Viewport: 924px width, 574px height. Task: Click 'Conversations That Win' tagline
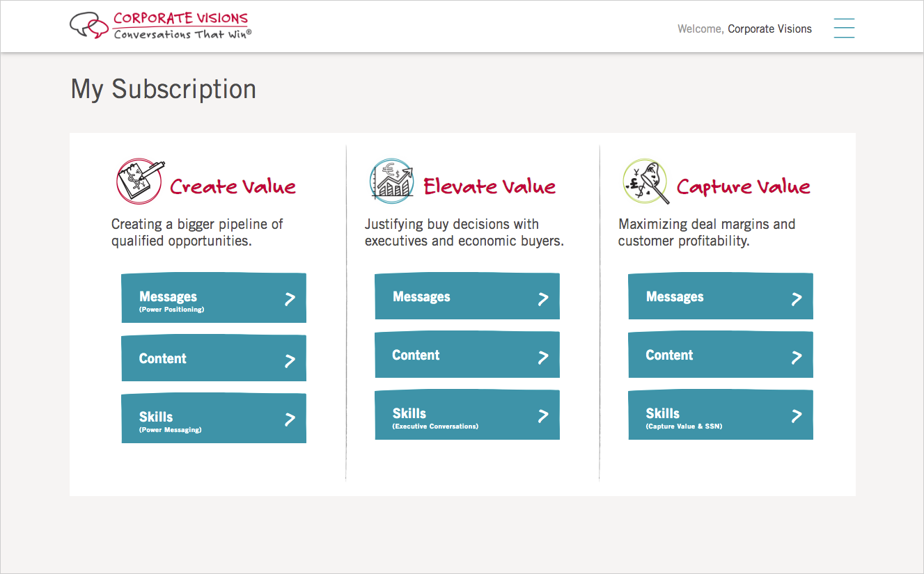pos(182,34)
